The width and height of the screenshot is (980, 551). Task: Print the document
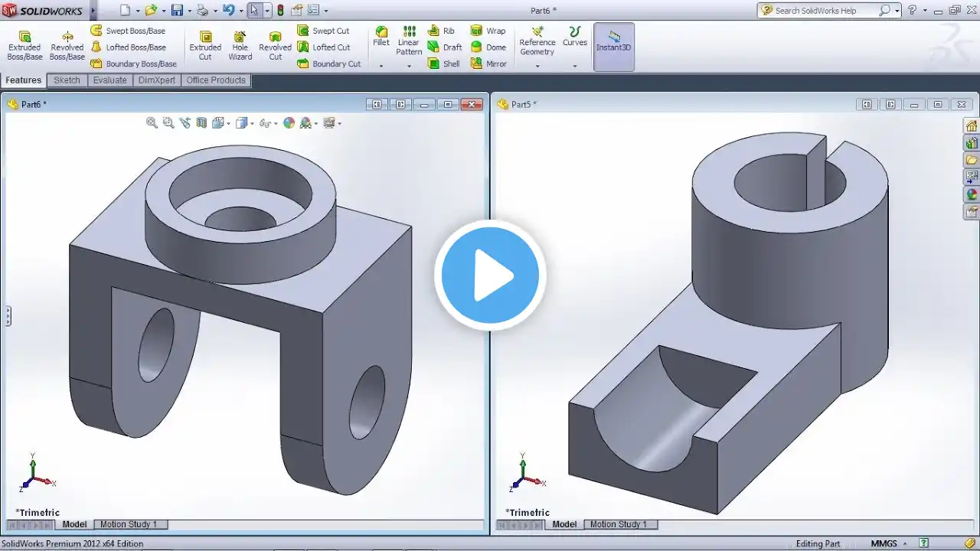(x=202, y=10)
